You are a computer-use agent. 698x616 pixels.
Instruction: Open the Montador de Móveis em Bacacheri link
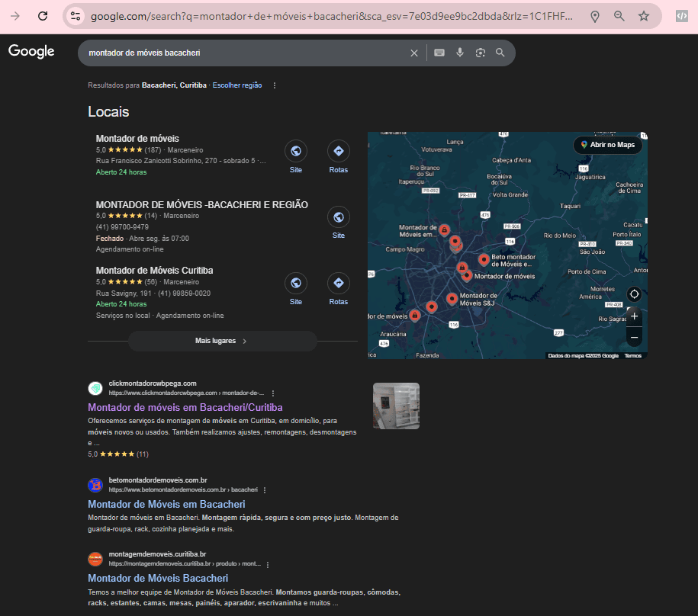coord(166,504)
